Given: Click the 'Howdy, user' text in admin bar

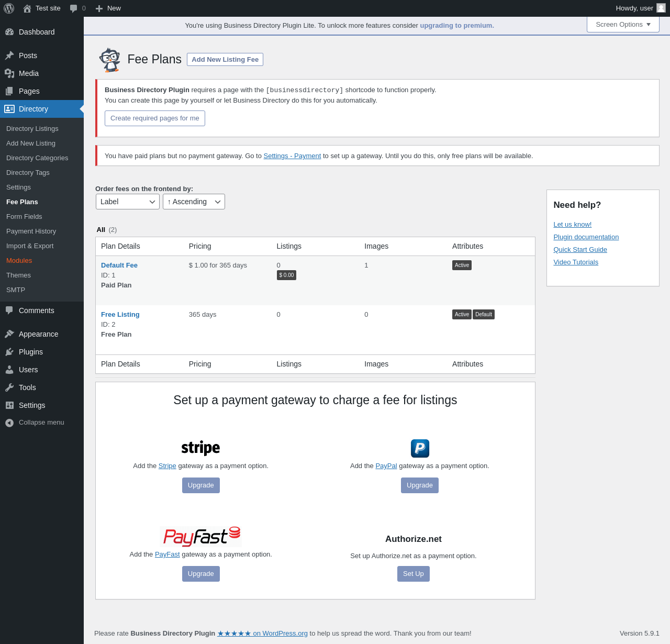Looking at the screenshot, I should [x=634, y=8].
